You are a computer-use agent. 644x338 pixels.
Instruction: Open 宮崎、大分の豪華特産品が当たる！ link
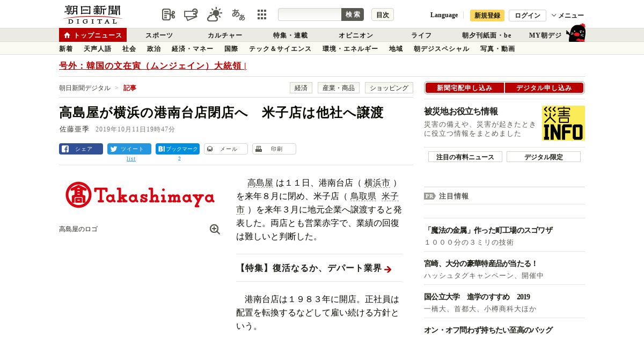[x=481, y=263]
